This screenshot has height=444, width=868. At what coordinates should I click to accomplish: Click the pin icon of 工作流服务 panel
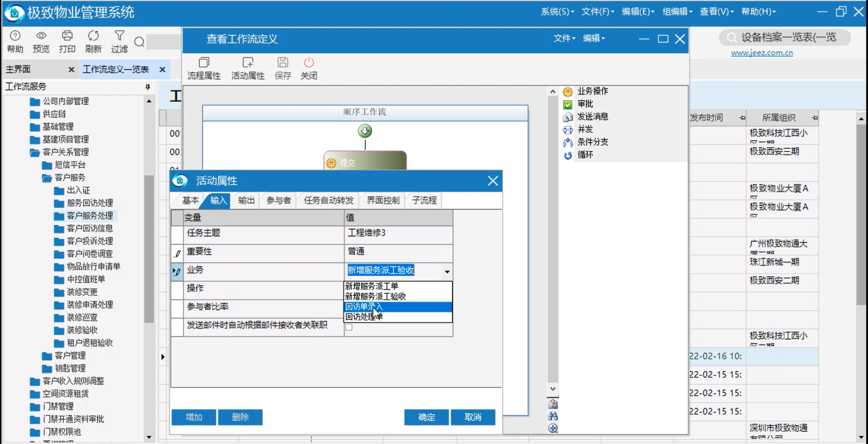148,86
